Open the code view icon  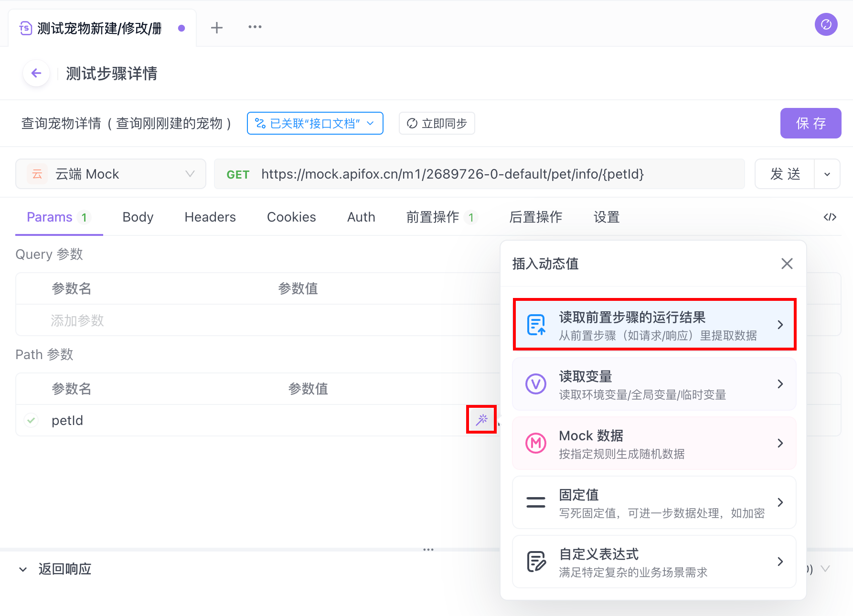[830, 217]
